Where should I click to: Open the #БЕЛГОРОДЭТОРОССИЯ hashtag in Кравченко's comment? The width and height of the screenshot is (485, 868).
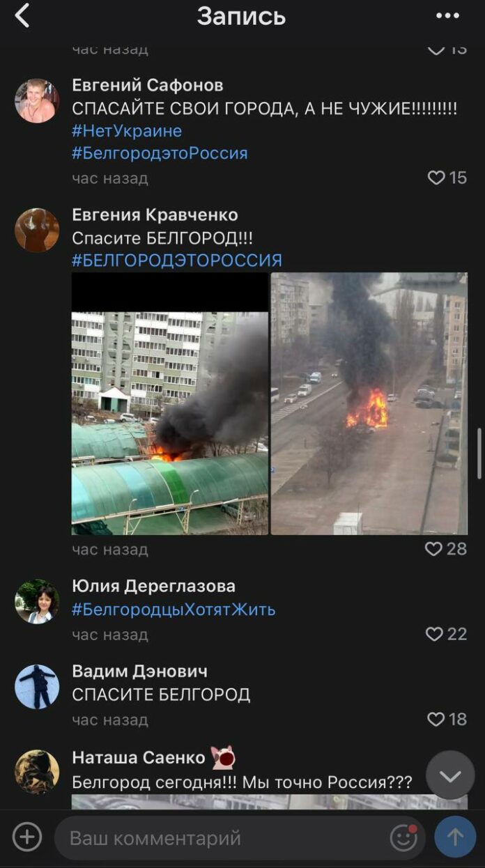[x=177, y=261]
